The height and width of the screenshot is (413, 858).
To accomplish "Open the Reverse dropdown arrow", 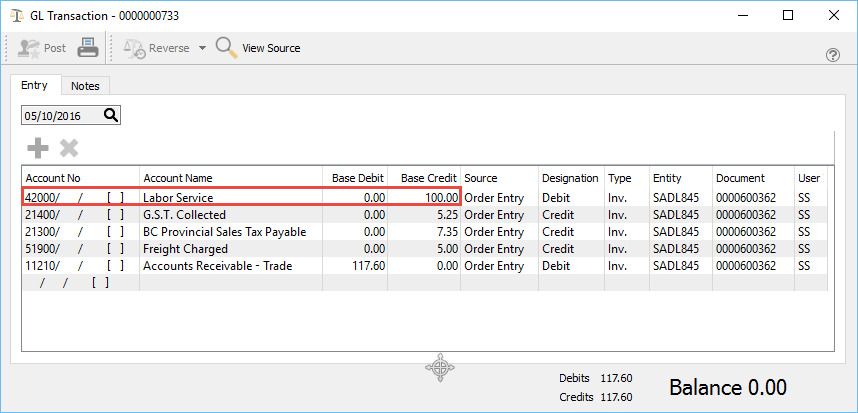I will coord(202,48).
